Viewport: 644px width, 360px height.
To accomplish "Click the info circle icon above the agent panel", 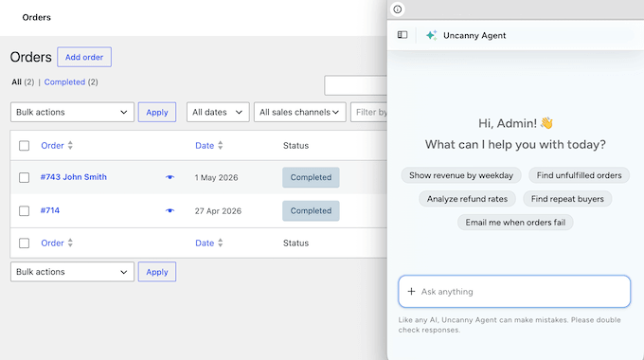I will 397,9.
